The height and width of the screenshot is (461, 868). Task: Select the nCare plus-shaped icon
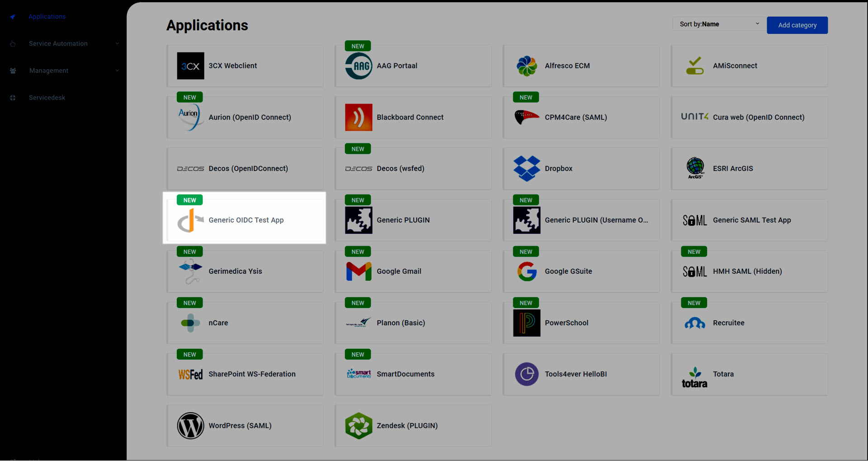(x=190, y=323)
